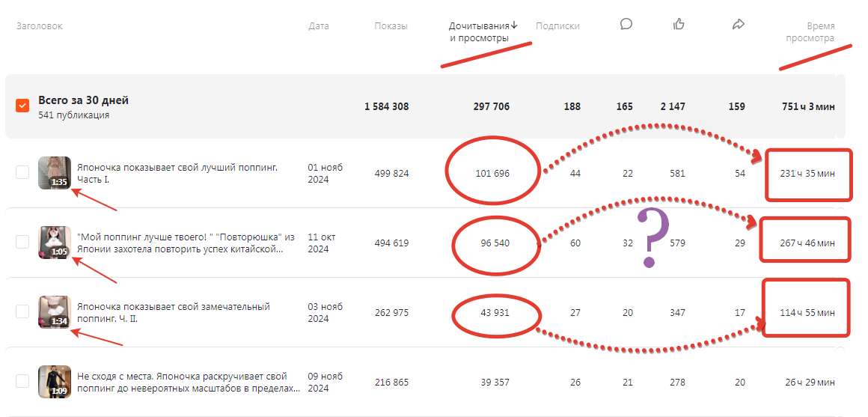Click the likes thumbs-up column icon
Screen dimensions: 868x417
(679, 24)
